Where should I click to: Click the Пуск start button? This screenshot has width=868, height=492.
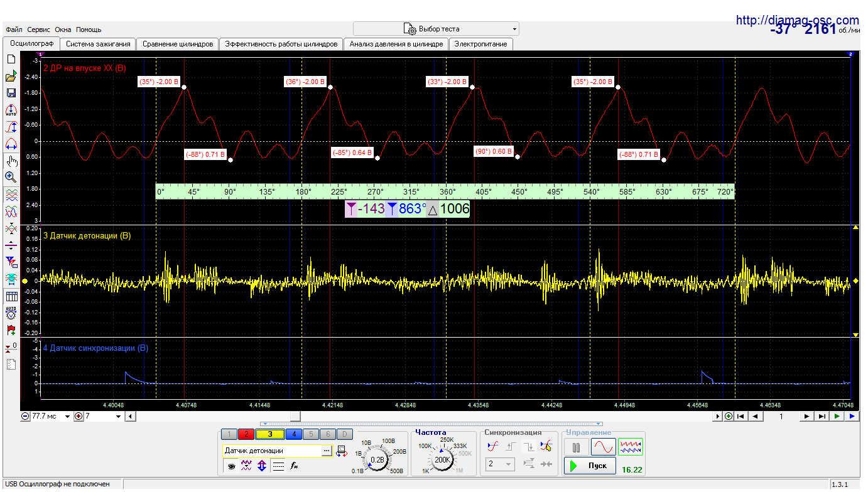(589, 466)
